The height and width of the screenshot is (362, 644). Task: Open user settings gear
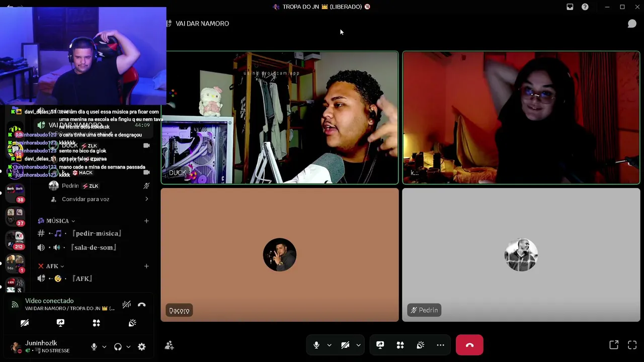click(142, 346)
